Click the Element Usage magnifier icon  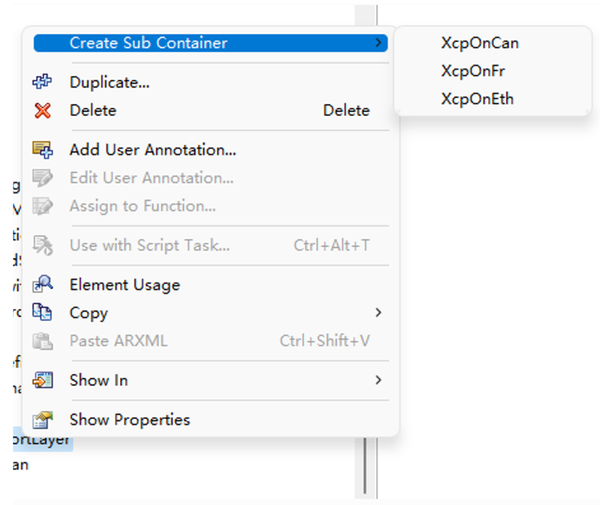coord(42,285)
